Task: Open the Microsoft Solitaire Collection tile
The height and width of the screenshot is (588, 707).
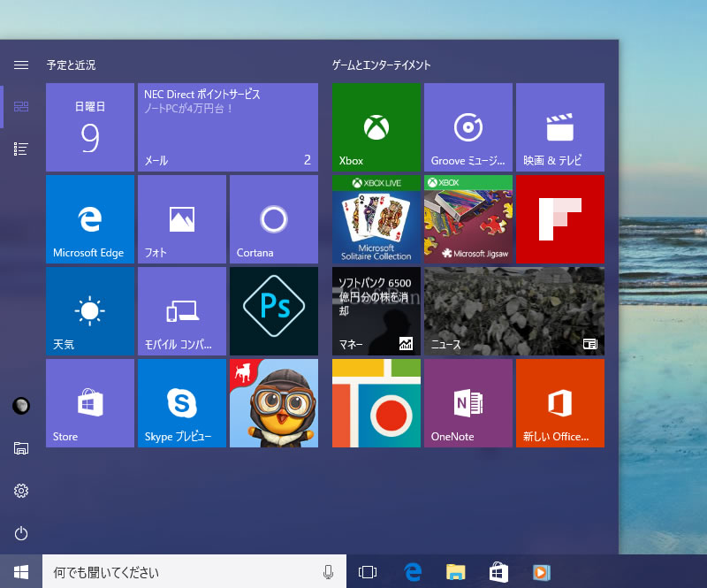Action: point(376,219)
